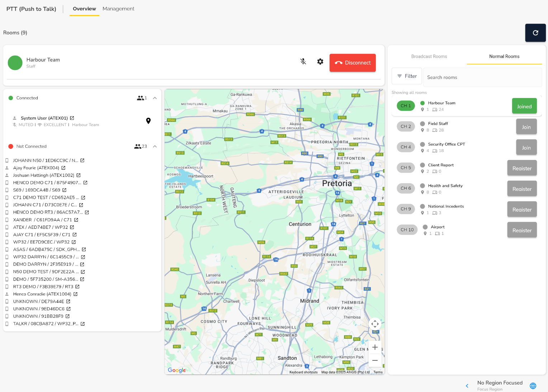Open the Harbour Team settings gear

click(320, 61)
